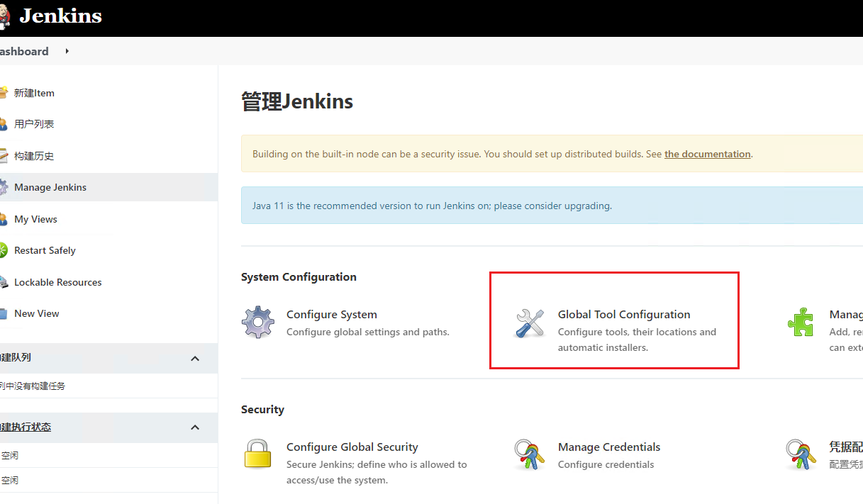
Task: Click the 管理Jenkins page heading
Action: [x=297, y=101]
